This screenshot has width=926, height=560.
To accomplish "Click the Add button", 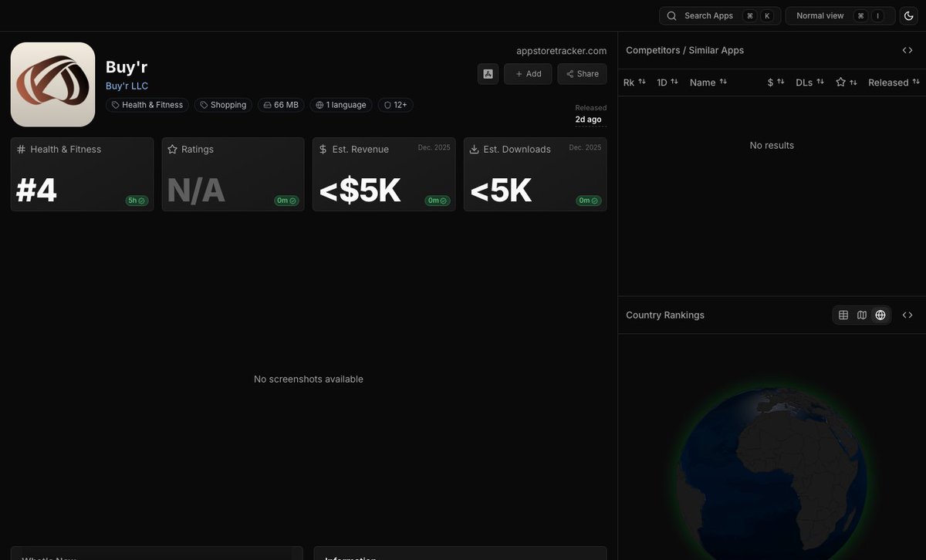I will [x=528, y=74].
